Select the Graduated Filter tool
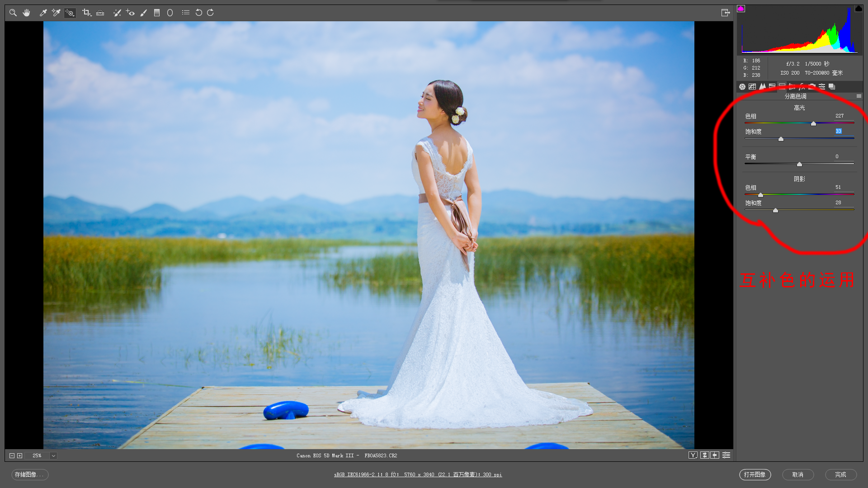The height and width of the screenshot is (488, 868). pos(157,13)
